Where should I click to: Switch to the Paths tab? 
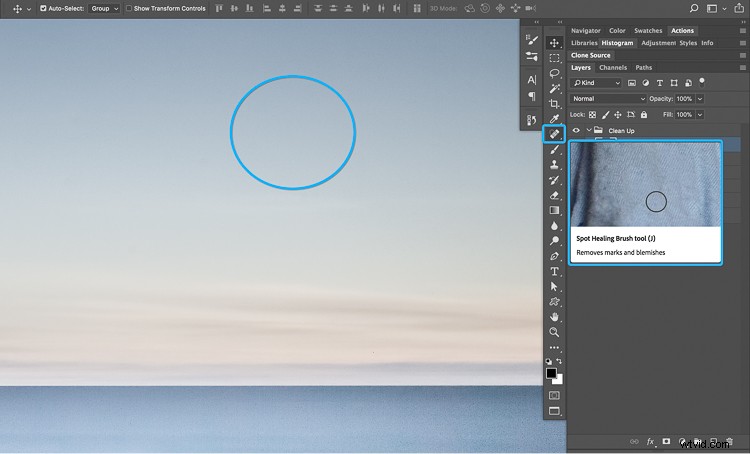click(x=643, y=67)
